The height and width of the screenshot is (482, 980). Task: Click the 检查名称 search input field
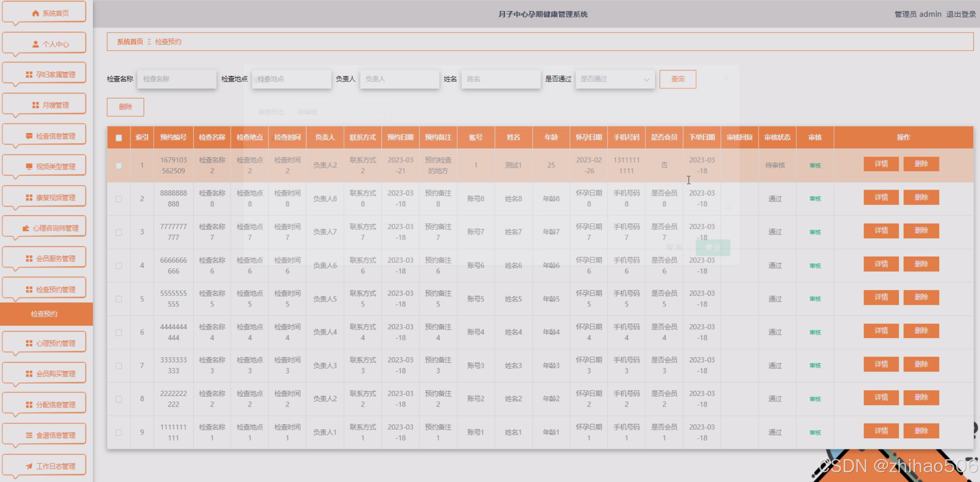pyautogui.click(x=177, y=79)
